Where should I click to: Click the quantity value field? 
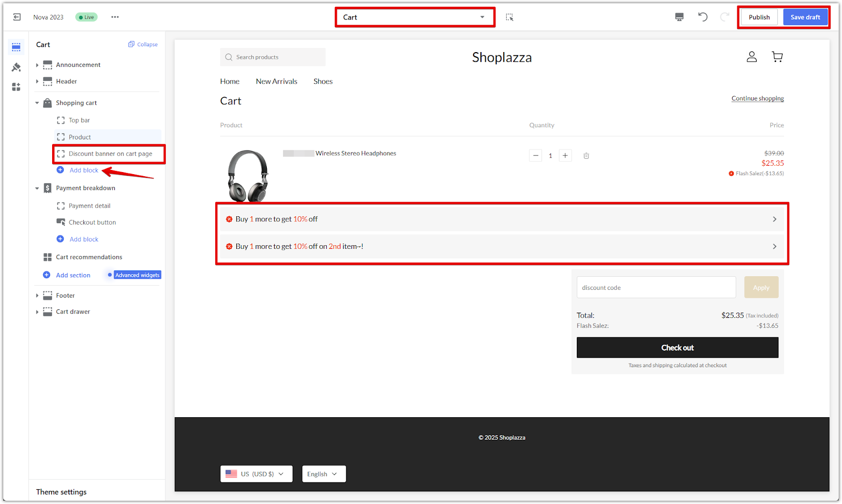coord(550,156)
